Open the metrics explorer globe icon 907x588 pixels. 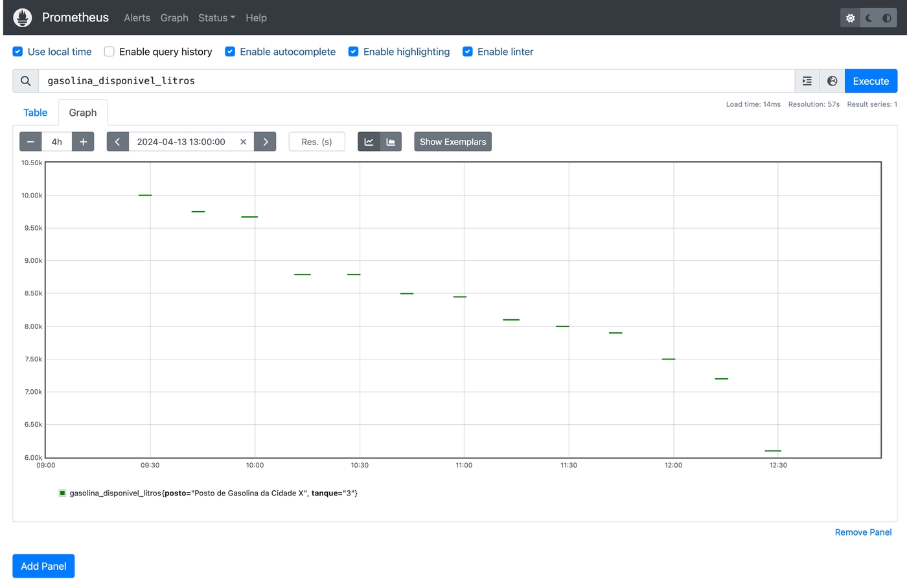[x=832, y=81]
